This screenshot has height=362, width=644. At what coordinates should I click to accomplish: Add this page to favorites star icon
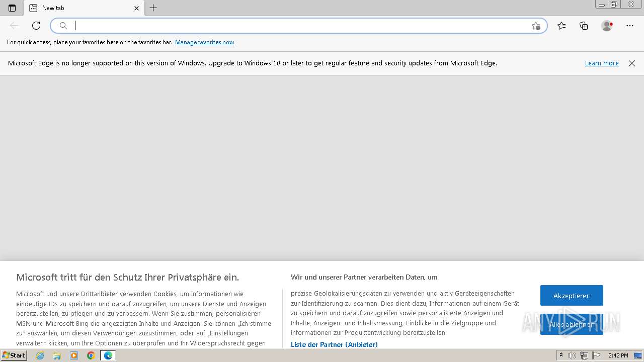[536, 26]
